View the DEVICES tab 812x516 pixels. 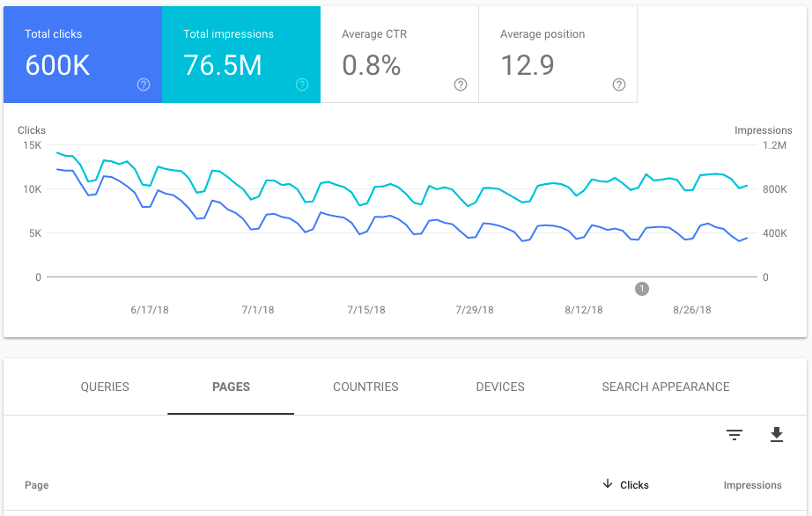pos(499,387)
